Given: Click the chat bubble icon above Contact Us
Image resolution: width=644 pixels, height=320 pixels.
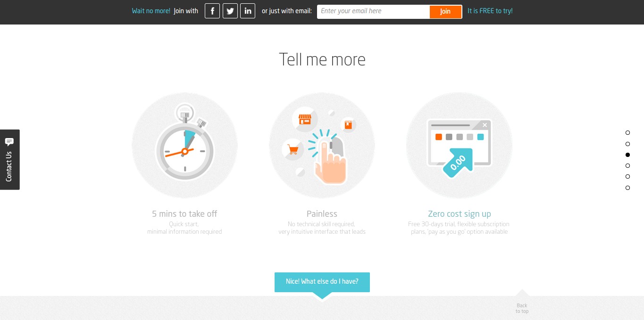Looking at the screenshot, I should [9, 141].
